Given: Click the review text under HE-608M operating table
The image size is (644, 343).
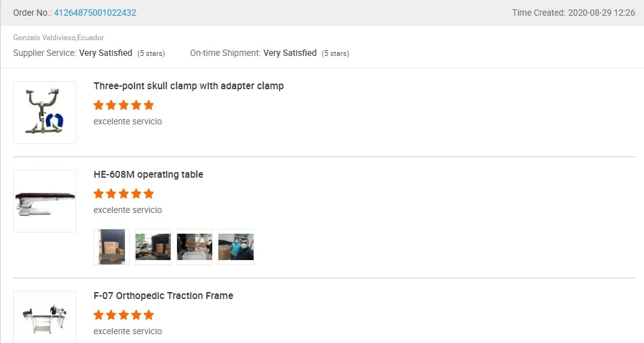Looking at the screenshot, I should tap(127, 210).
